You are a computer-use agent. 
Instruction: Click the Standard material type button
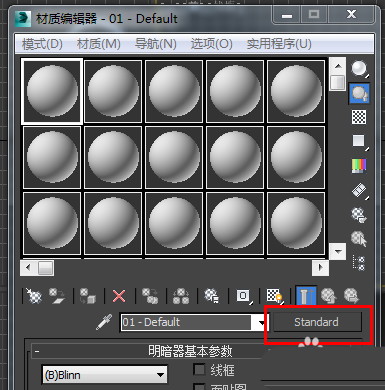[317, 322]
